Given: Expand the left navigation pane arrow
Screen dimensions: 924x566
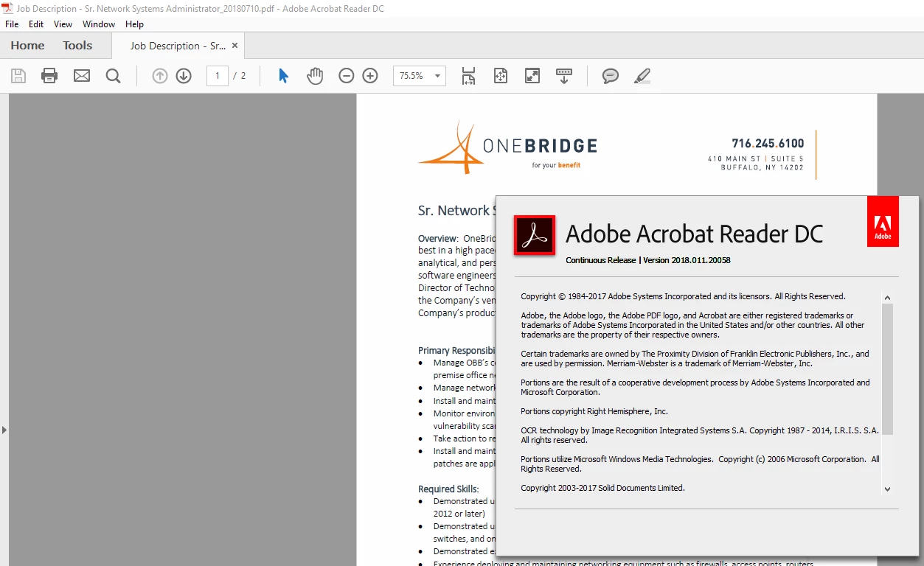Looking at the screenshot, I should tap(4, 430).
